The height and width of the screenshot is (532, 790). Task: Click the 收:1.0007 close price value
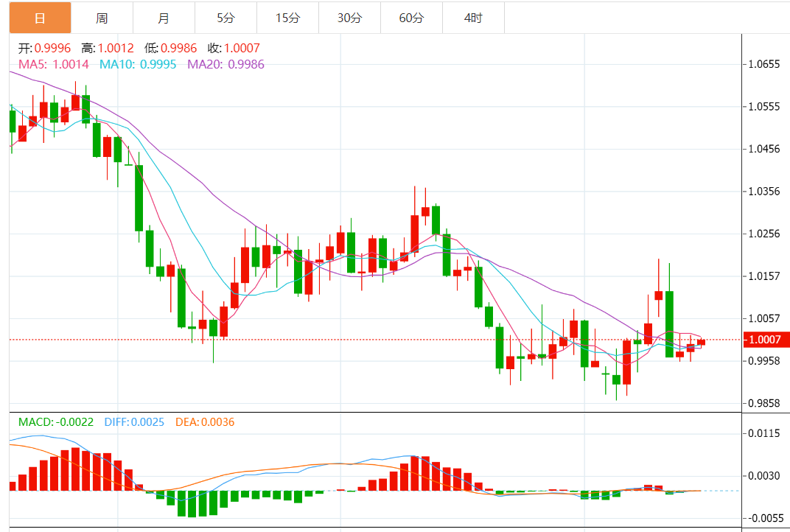click(234, 49)
